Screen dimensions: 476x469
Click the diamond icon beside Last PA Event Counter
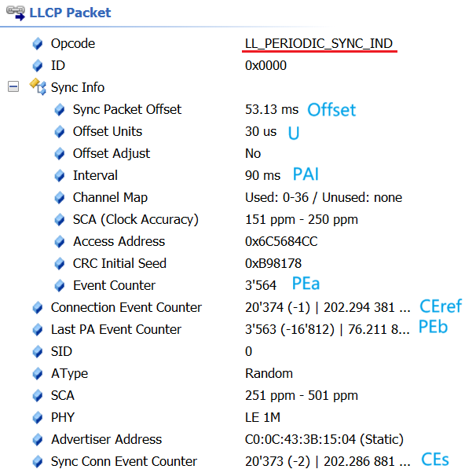click(38, 330)
